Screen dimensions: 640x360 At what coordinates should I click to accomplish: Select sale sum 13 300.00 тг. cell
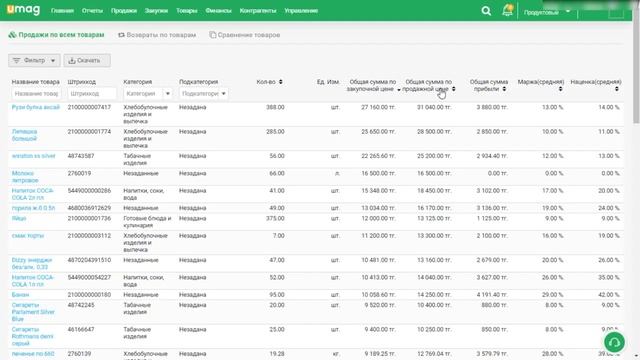434,236
